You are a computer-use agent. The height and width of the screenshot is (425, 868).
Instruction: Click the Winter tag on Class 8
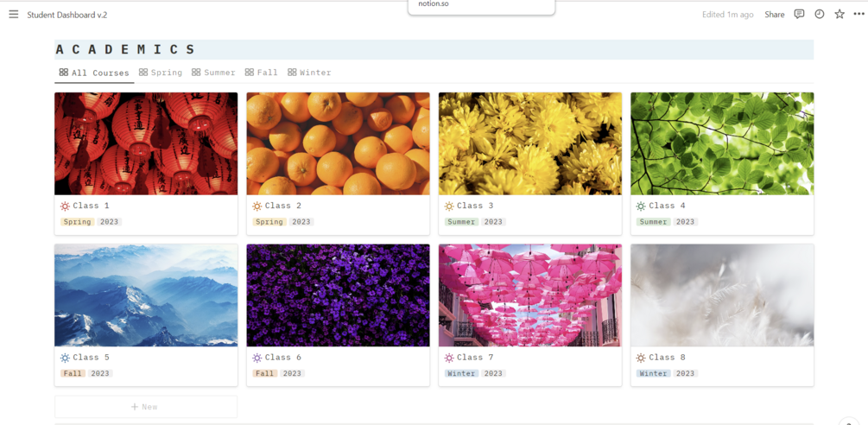(654, 373)
